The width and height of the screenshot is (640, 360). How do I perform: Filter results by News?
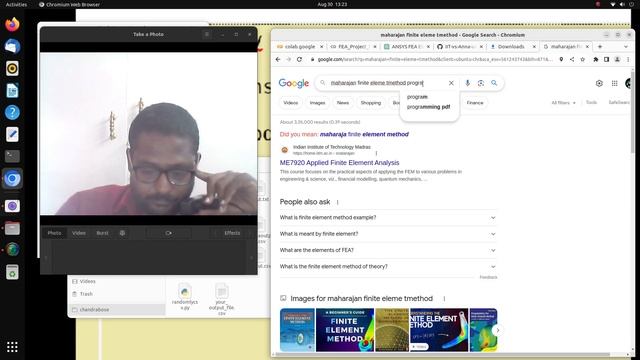pos(343,103)
